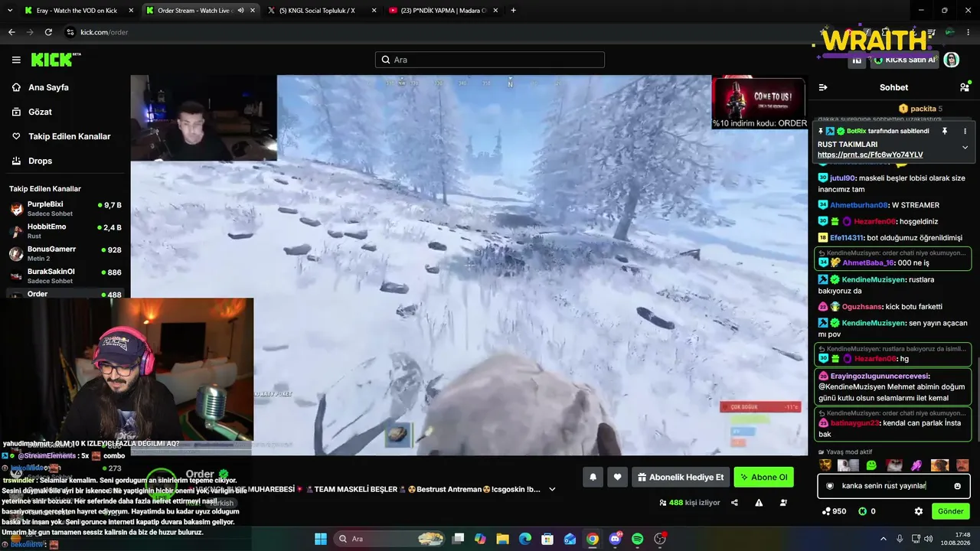Image resolution: width=980 pixels, height=551 pixels.
Task: Report the stream via warning icon
Action: (x=759, y=503)
